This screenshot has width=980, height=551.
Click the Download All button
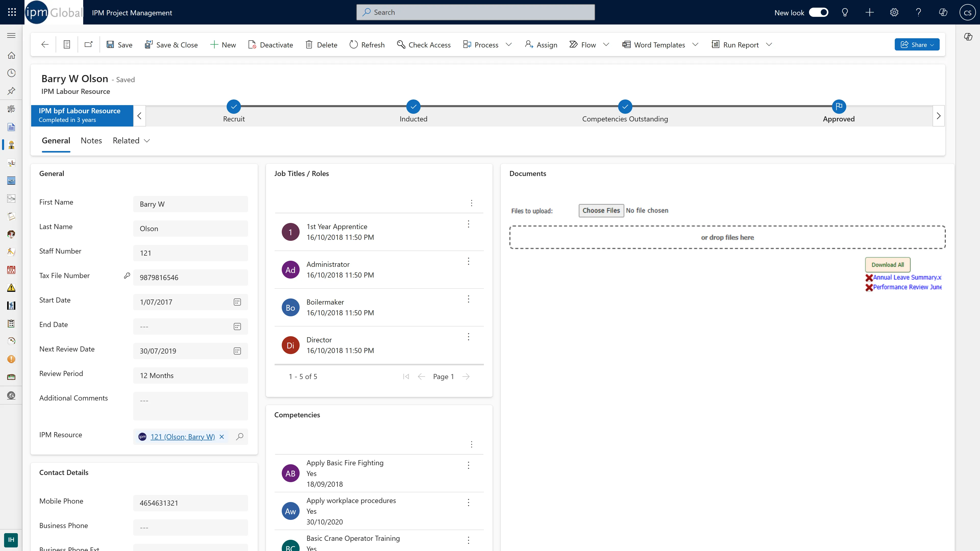point(888,265)
